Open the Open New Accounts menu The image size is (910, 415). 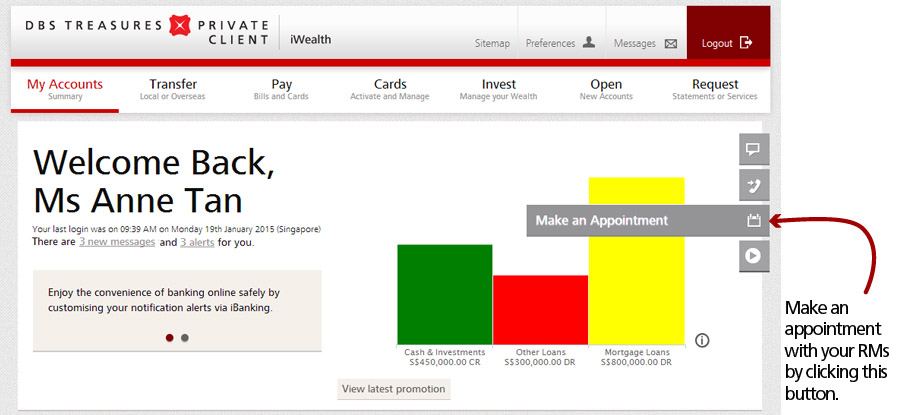tap(606, 89)
